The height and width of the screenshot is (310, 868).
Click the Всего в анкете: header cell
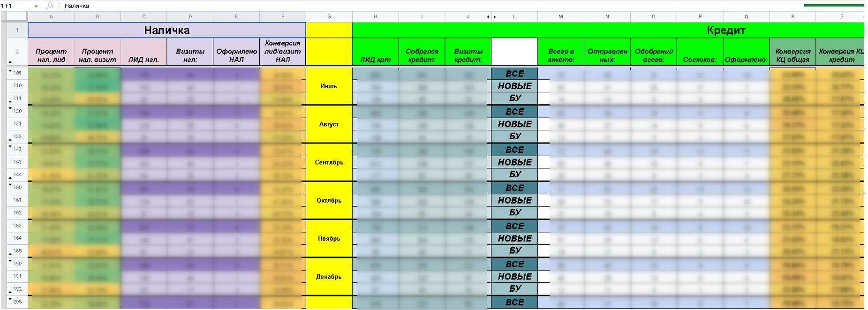561,52
